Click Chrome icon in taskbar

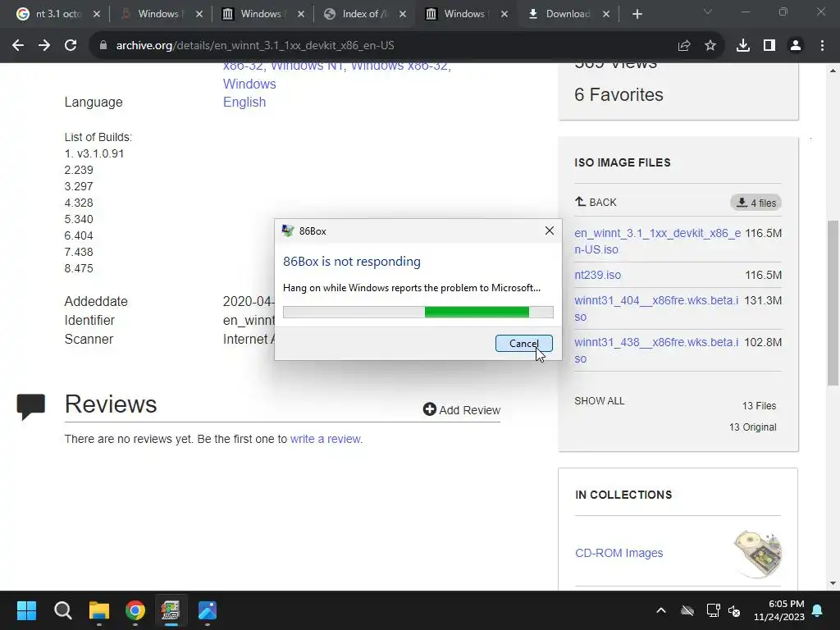click(x=135, y=610)
